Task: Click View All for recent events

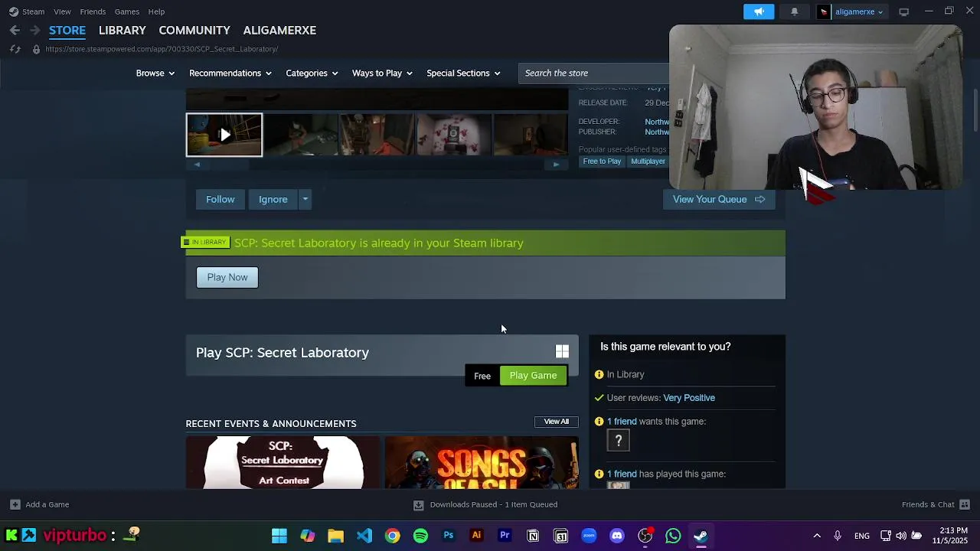Action: (x=557, y=422)
